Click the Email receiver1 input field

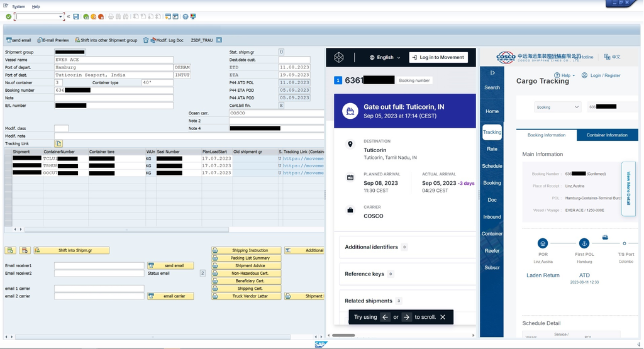click(x=99, y=265)
